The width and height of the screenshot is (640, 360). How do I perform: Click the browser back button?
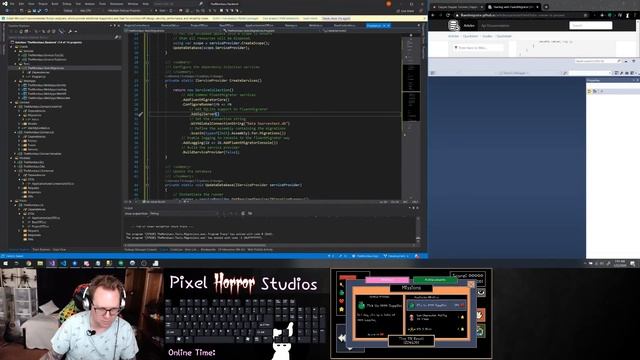coord(433,15)
